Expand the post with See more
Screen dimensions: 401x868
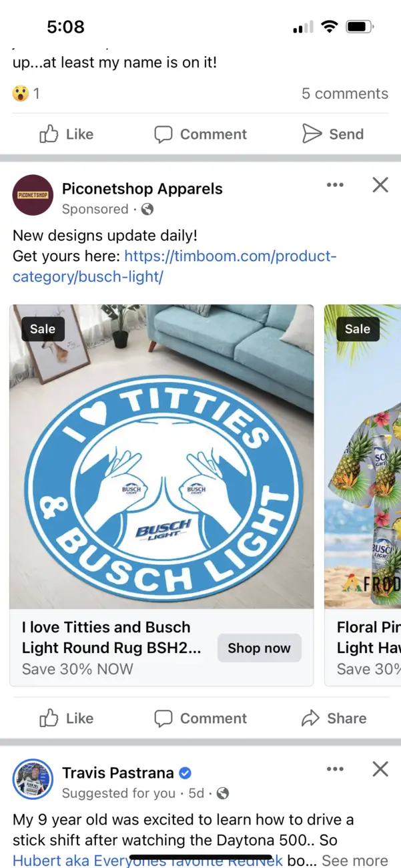(x=355, y=861)
